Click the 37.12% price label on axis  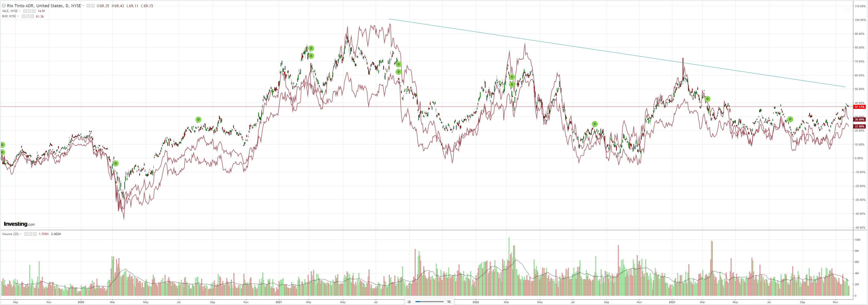click(859, 107)
